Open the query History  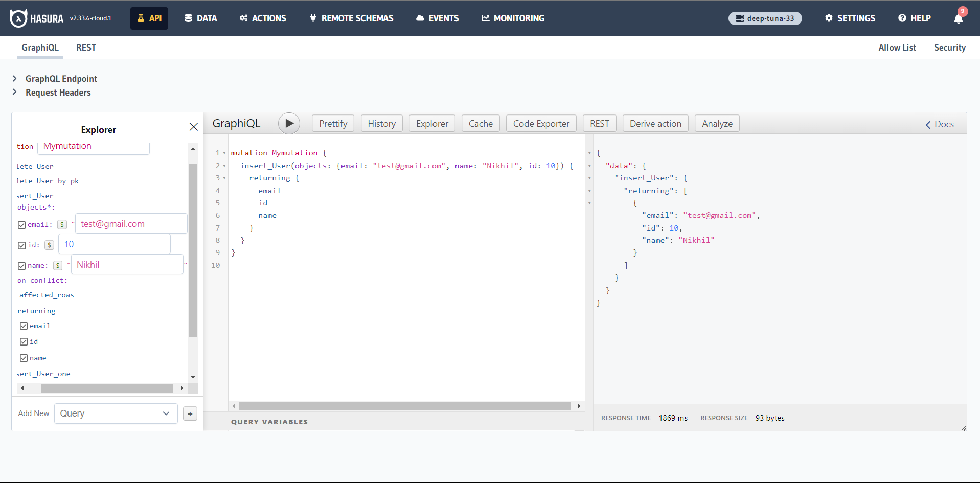click(381, 124)
